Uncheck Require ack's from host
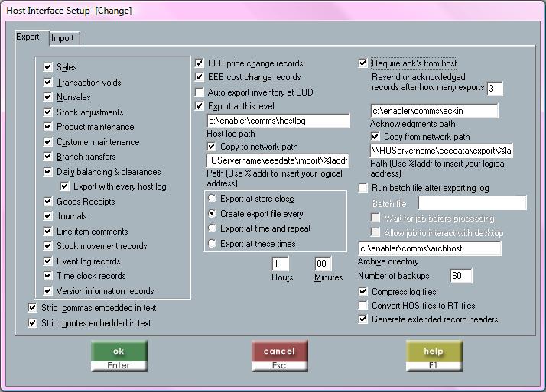Screen dimensions: 546x392 click(x=362, y=63)
